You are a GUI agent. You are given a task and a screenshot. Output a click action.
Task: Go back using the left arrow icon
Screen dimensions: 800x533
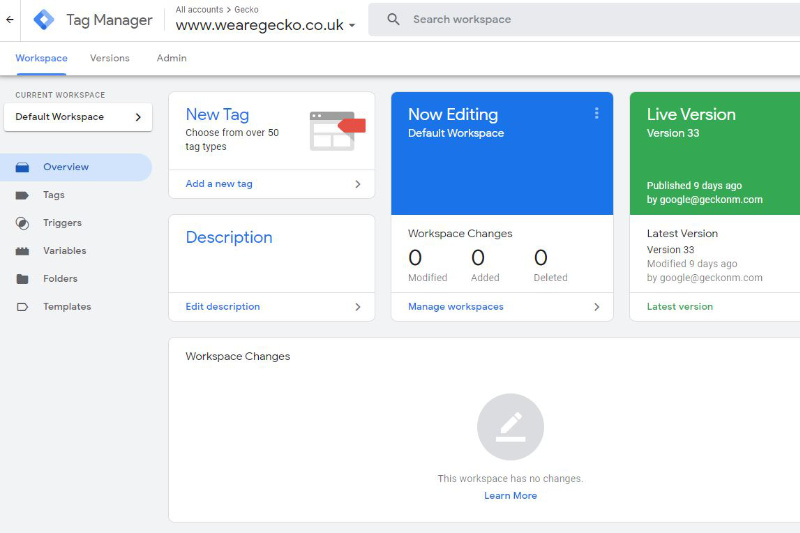click(10, 20)
